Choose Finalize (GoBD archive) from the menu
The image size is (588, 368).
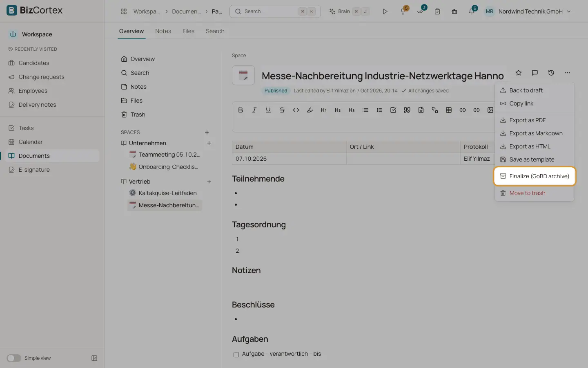tap(535, 176)
